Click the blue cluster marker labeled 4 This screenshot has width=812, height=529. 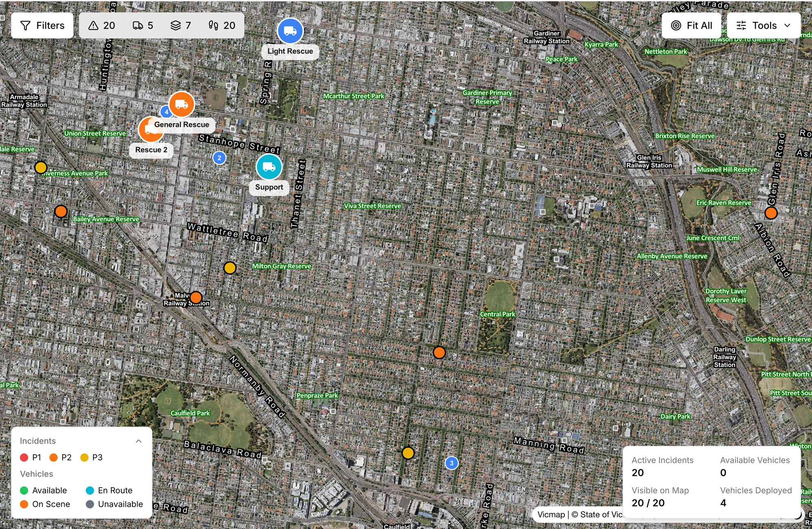pyautogui.click(x=165, y=112)
